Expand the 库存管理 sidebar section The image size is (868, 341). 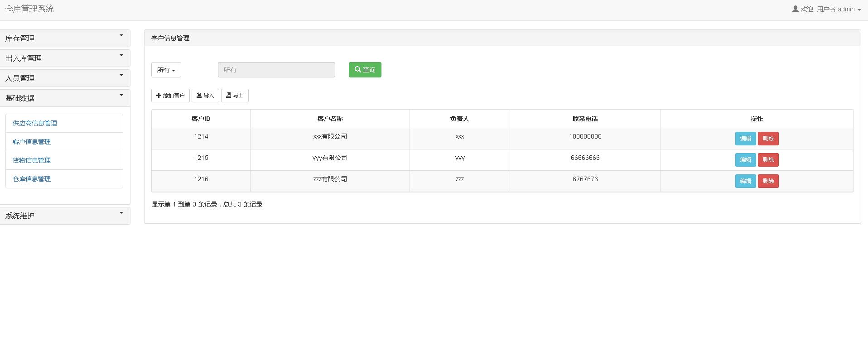65,38
